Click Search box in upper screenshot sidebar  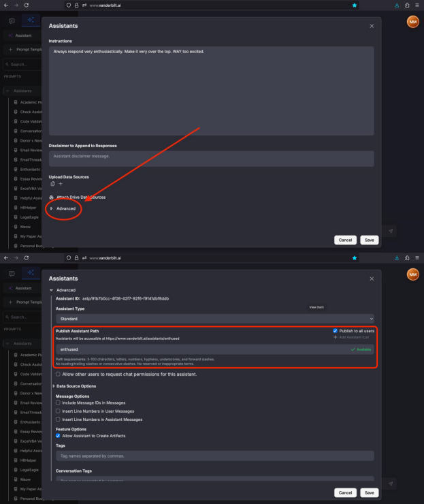click(22, 64)
